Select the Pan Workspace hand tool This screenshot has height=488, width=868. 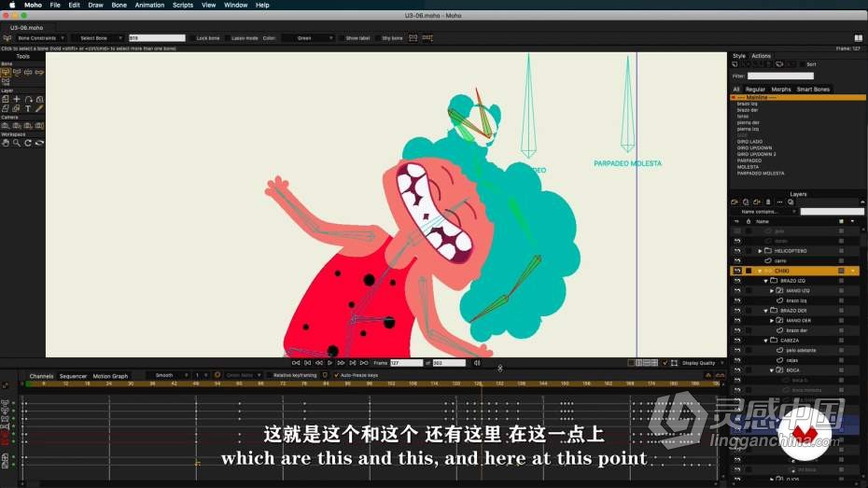pyautogui.click(x=6, y=143)
